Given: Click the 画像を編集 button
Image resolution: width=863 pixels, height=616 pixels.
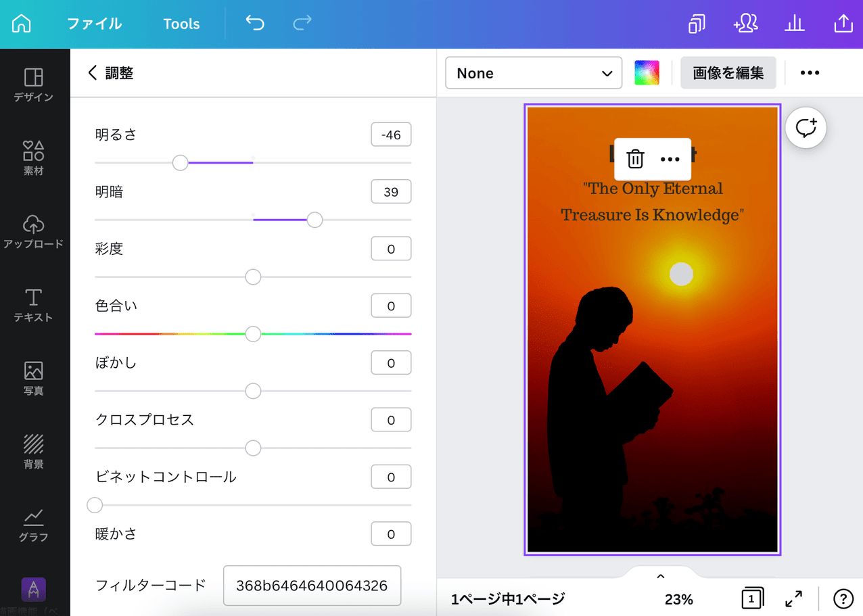Looking at the screenshot, I should (728, 72).
